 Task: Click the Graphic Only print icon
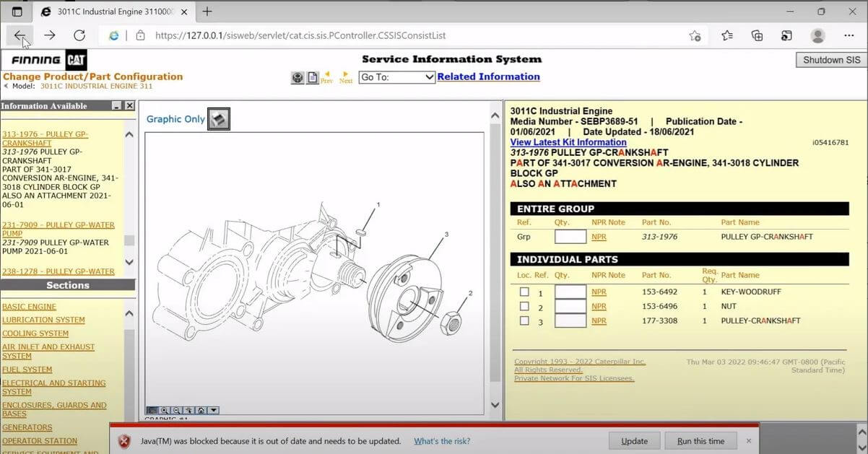pos(219,119)
